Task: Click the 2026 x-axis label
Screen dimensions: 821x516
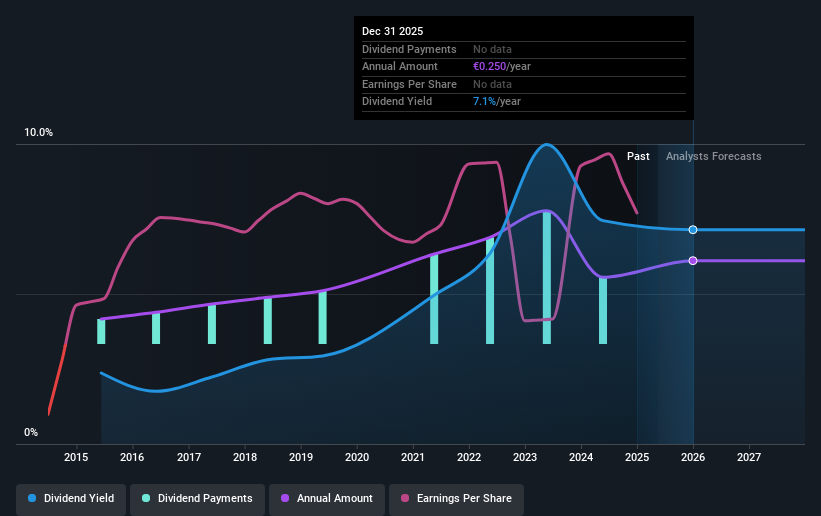Action: [x=693, y=457]
